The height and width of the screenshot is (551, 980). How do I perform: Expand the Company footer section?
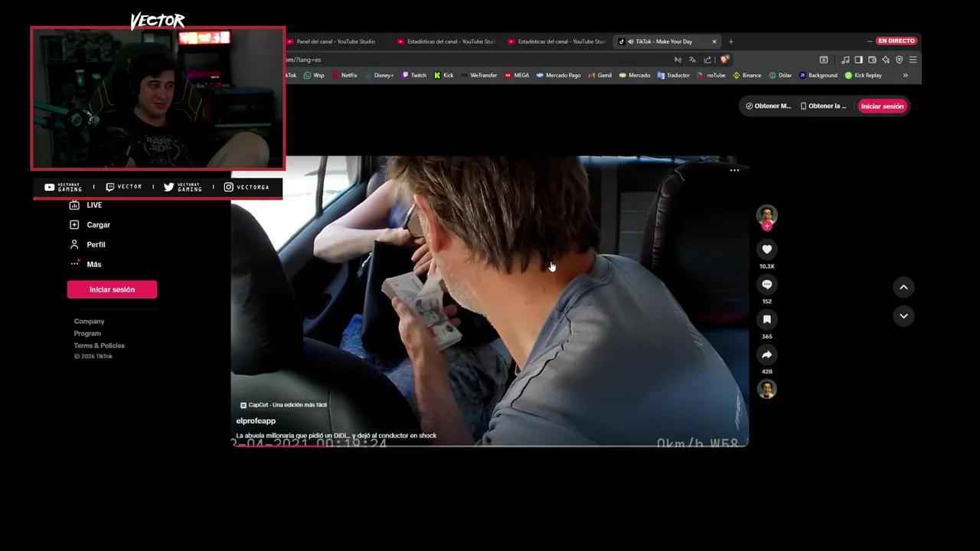[89, 321]
